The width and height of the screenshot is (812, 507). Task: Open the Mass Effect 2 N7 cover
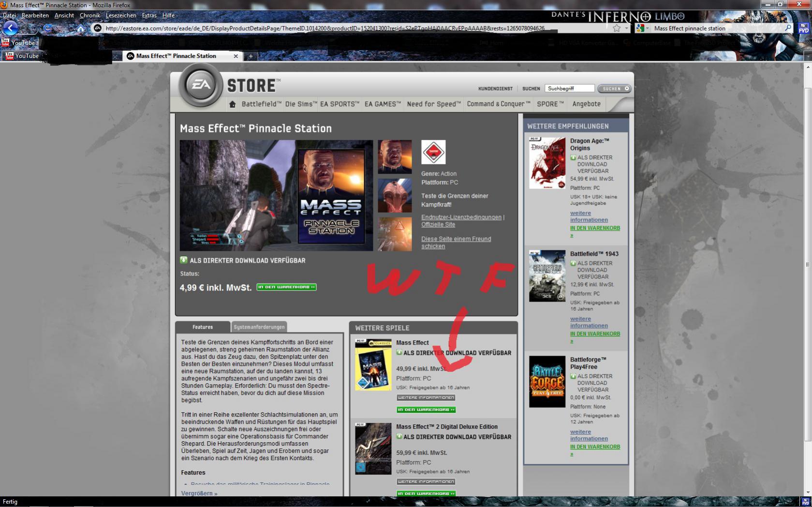click(373, 449)
